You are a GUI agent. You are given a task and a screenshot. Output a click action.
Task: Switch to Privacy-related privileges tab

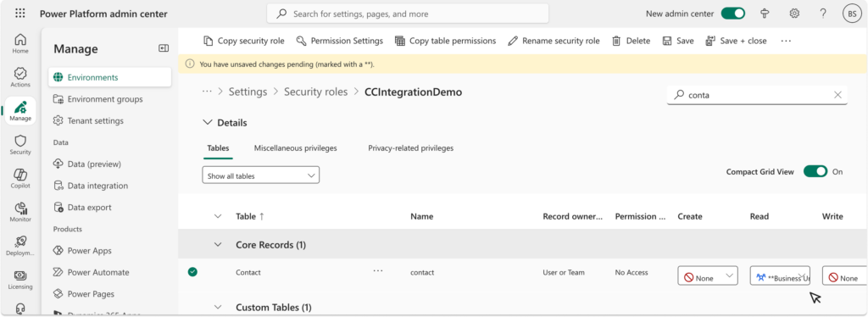[x=411, y=148]
